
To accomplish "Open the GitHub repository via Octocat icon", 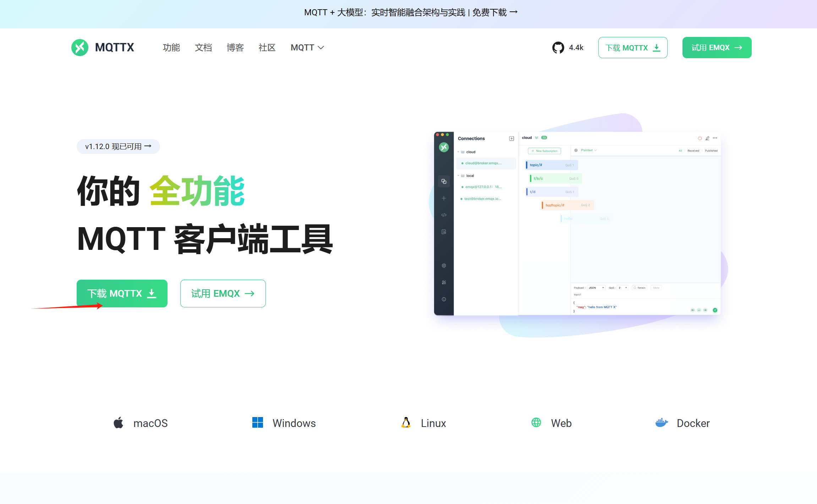I will (x=558, y=48).
